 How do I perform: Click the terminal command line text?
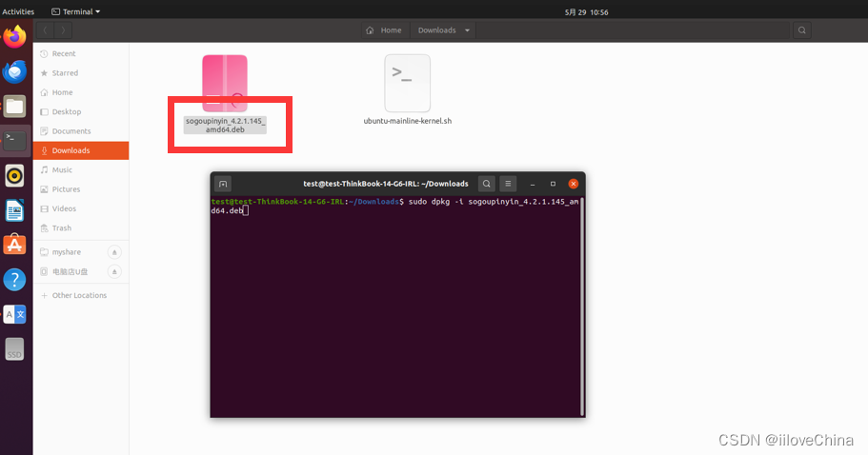coord(395,206)
